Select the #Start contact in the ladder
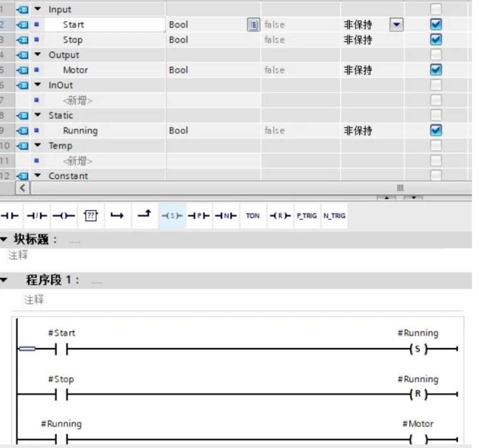Viewport: 479px width, 448px height. click(62, 349)
